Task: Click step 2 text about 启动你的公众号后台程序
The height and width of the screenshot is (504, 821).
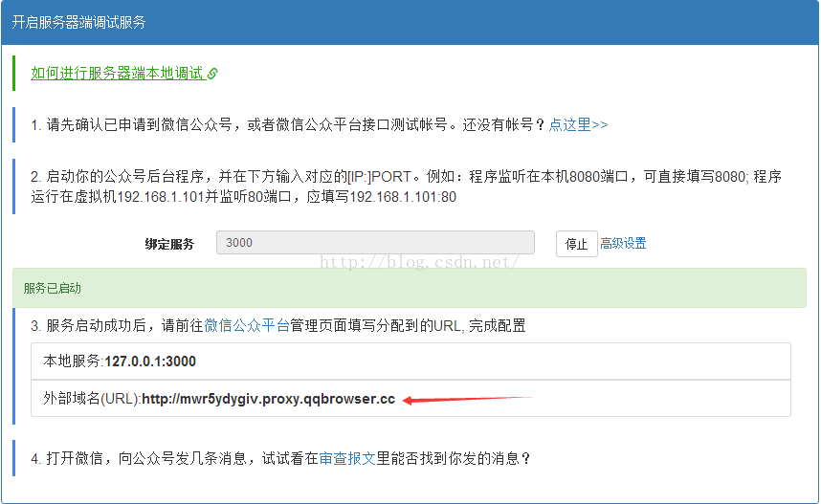Action: pos(406,186)
